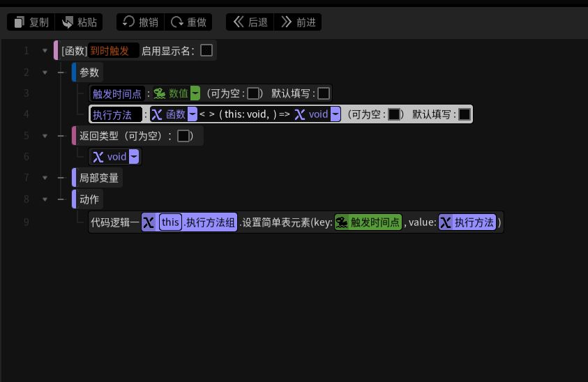Click the green 触发时间点 key variable
This screenshot has width=588, height=382.
coord(368,222)
